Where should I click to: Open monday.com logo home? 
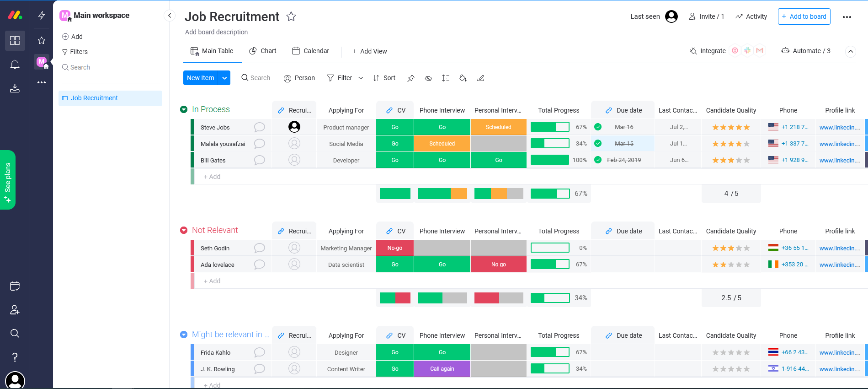click(x=15, y=15)
